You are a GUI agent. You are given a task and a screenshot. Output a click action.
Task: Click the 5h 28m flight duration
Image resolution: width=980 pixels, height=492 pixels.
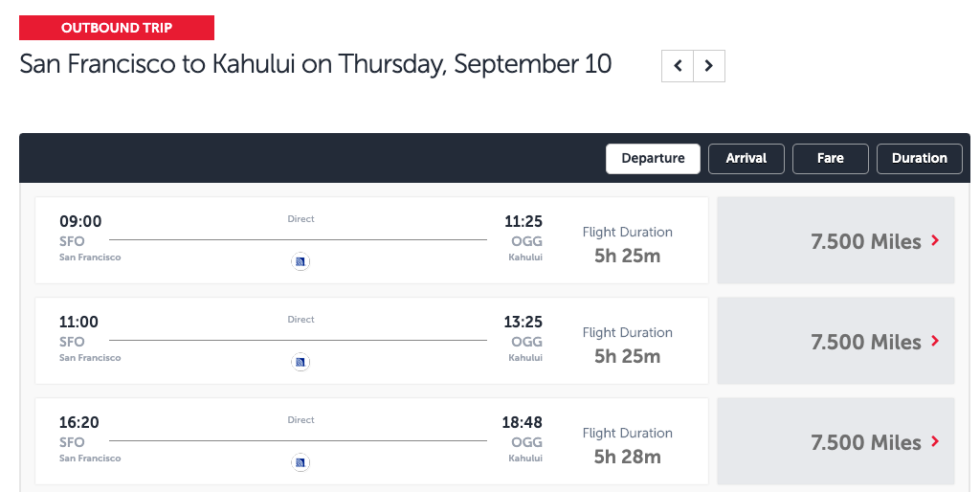[627, 457]
